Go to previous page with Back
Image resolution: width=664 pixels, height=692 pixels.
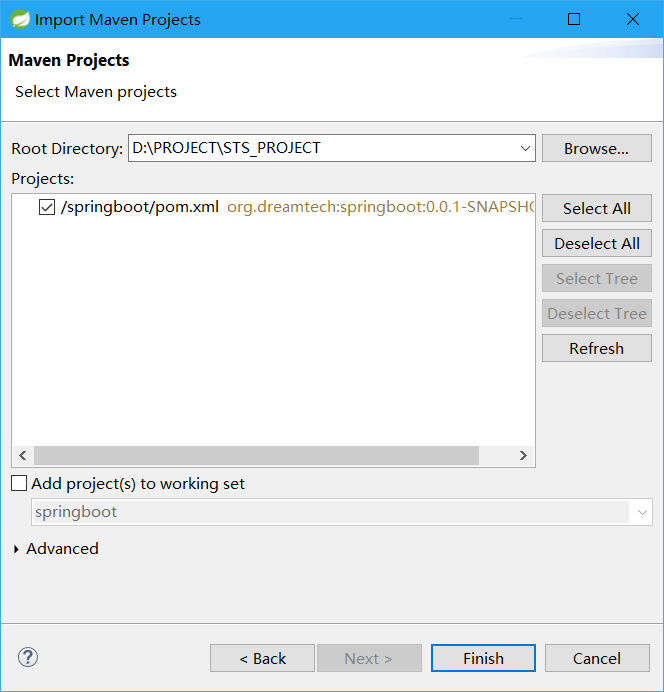tap(262, 658)
